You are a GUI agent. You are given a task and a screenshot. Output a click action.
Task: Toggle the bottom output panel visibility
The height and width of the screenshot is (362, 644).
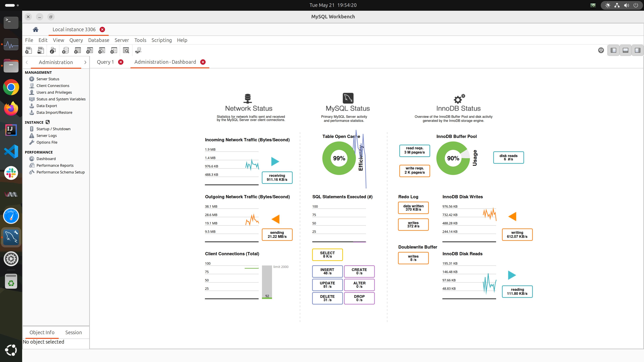coord(626,50)
